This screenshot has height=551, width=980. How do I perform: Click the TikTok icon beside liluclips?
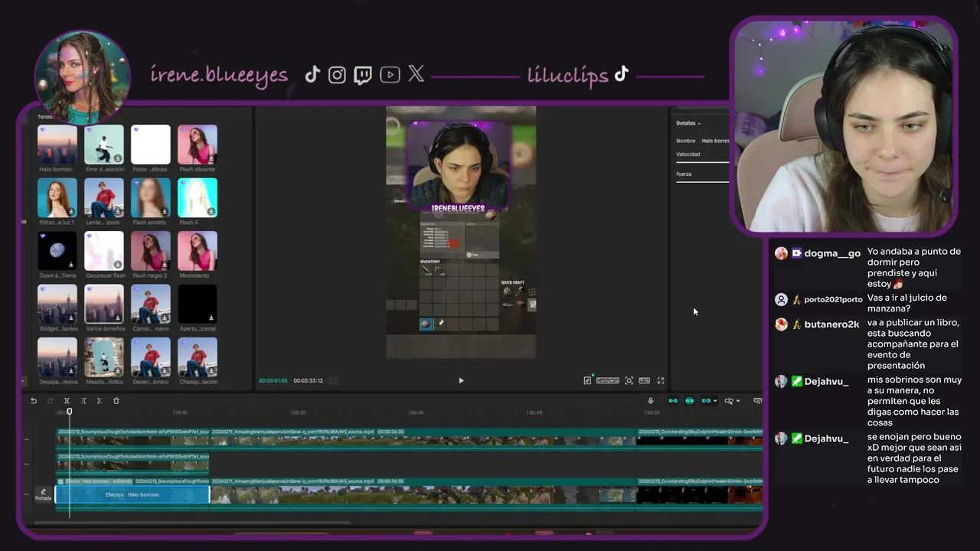click(x=621, y=73)
